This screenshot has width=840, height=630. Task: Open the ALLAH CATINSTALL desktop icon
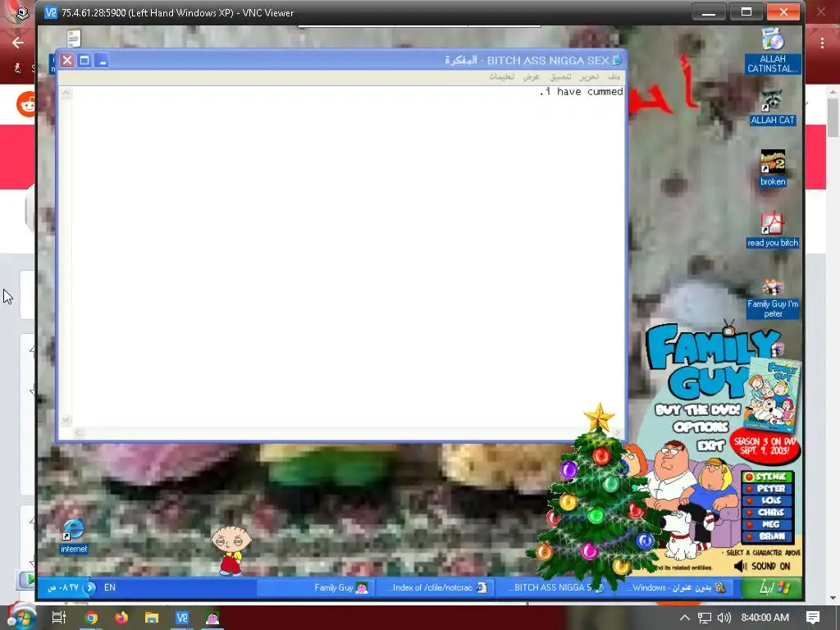click(773, 50)
